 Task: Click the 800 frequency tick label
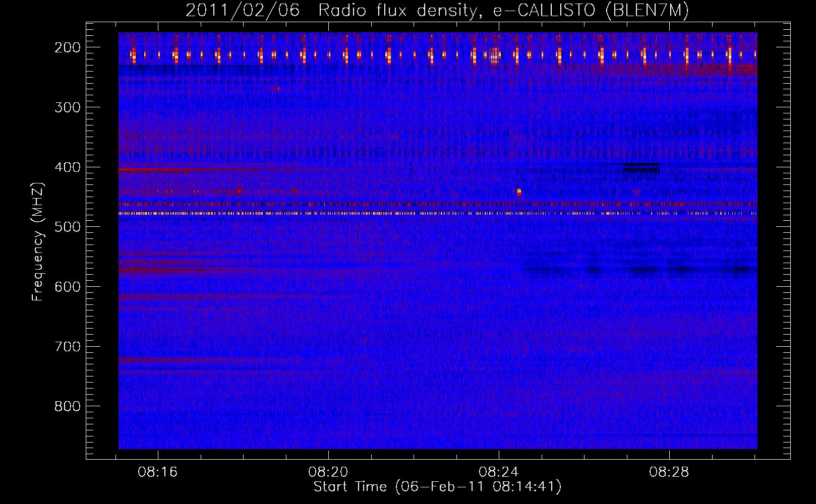tap(67, 406)
